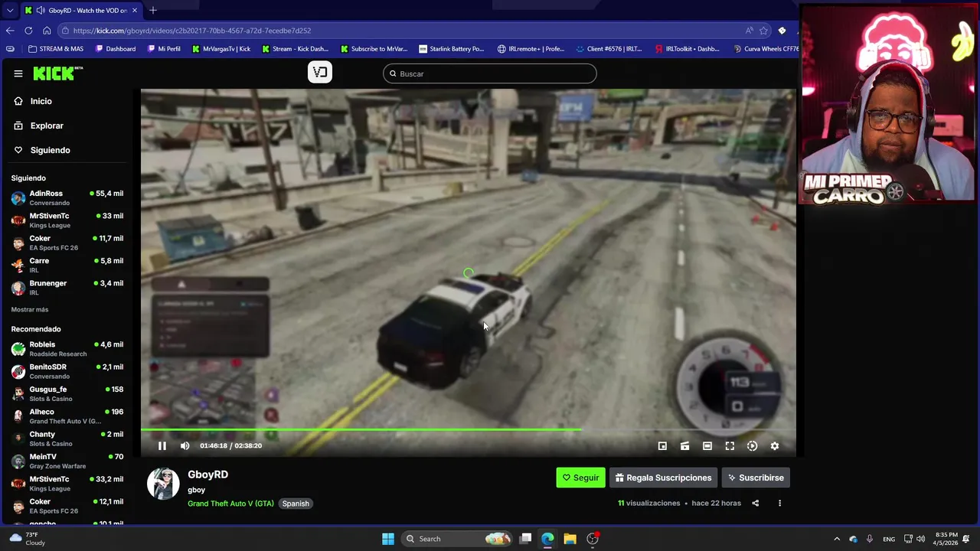Open Microsoft Edge from taskbar
Screen dimensions: 980x551
point(547,539)
